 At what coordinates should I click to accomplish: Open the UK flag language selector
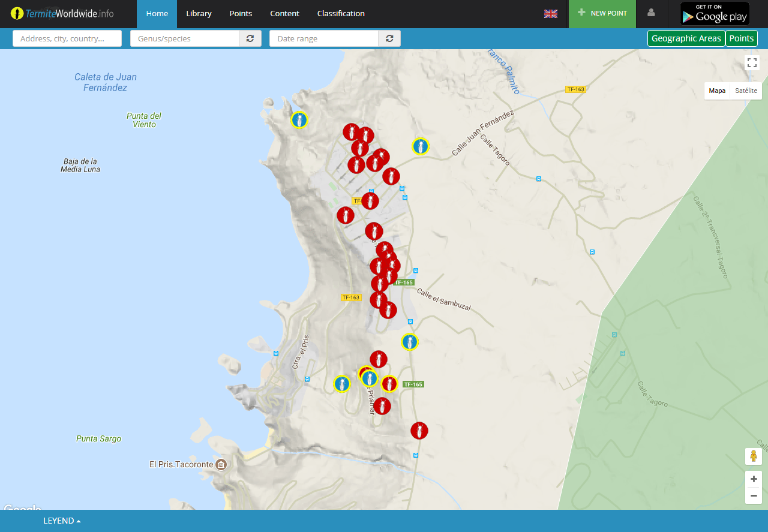coord(550,14)
